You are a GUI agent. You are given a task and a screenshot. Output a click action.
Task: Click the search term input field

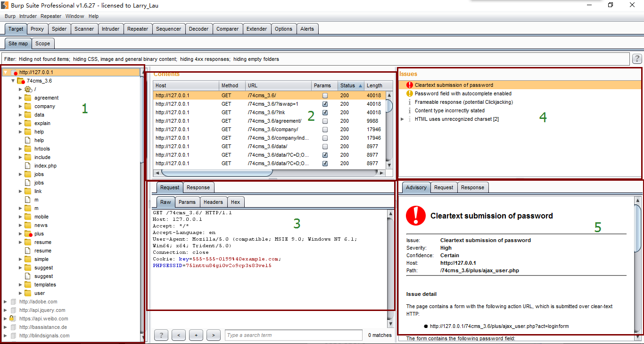click(x=294, y=335)
